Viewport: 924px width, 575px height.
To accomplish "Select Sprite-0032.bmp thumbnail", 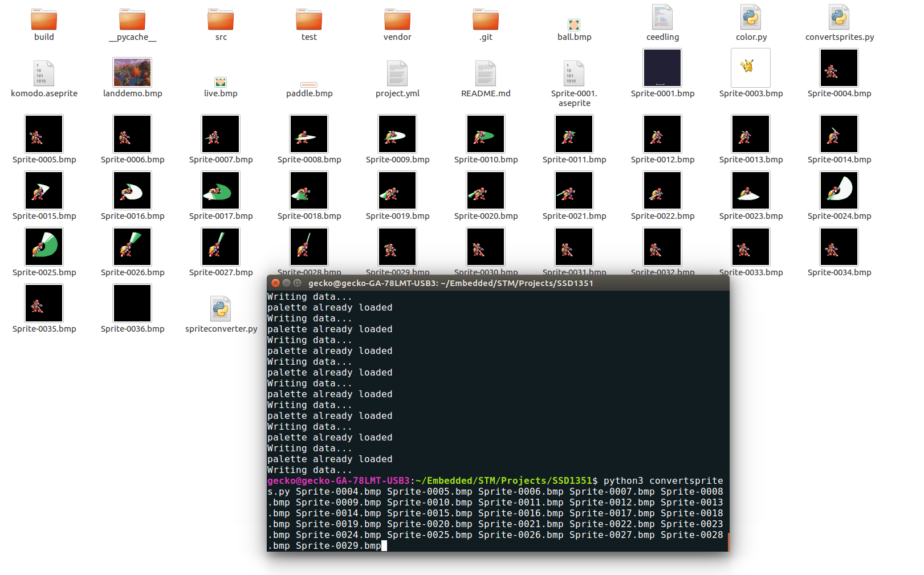I will point(662,247).
